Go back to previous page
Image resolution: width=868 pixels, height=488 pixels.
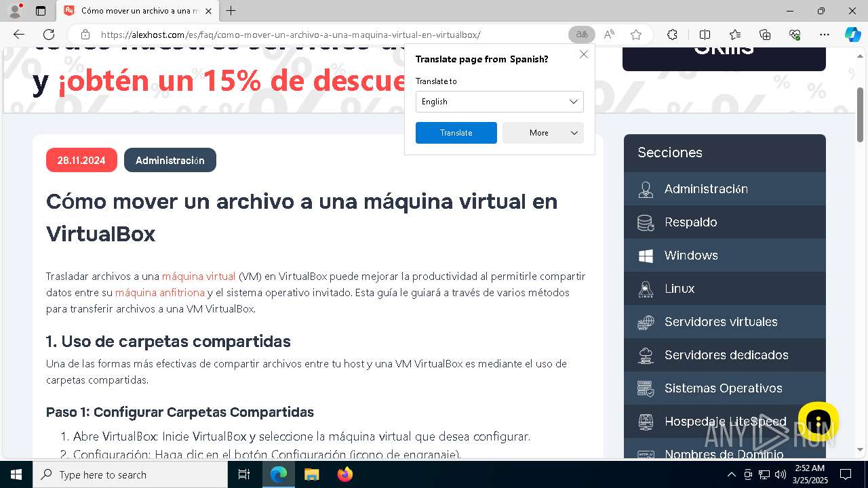(19, 35)
